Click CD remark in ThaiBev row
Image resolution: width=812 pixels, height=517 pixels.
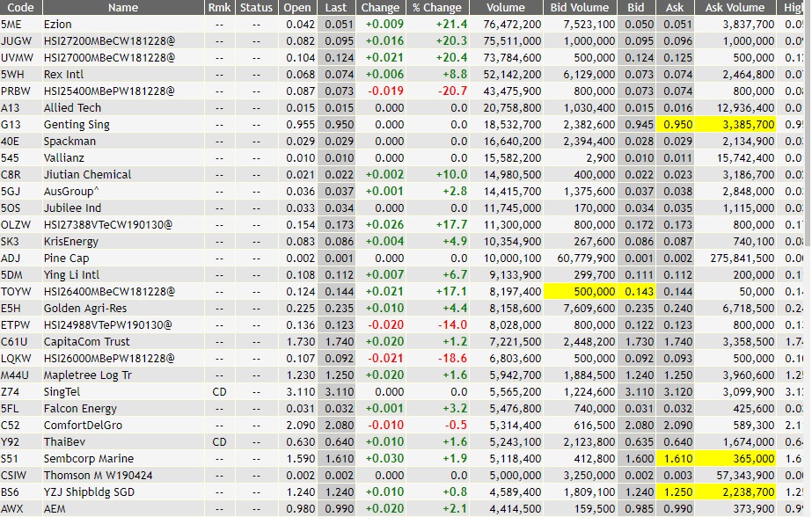pos(219,442)
